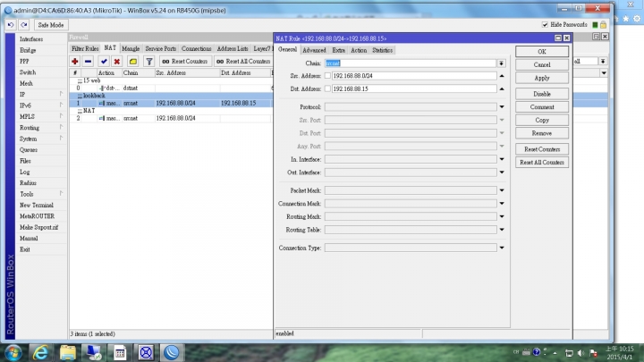Switch to the Extra tab
This screenshot has width=644, height=362.
(x=338, y=50)
